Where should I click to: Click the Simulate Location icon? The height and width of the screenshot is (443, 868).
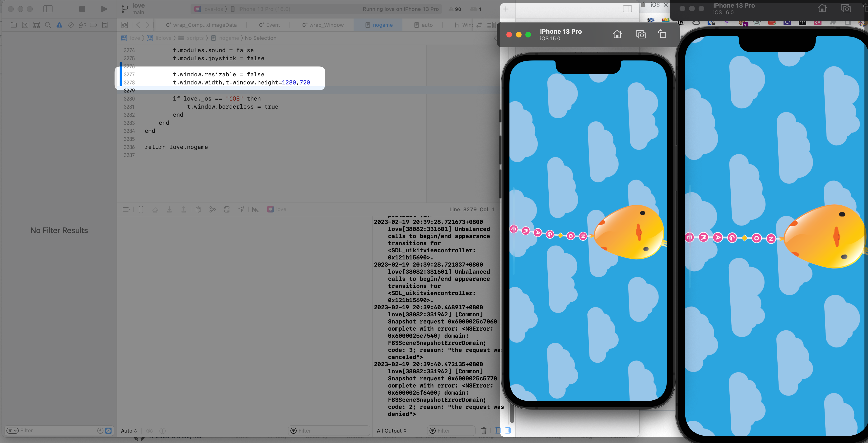coord(241,209)
